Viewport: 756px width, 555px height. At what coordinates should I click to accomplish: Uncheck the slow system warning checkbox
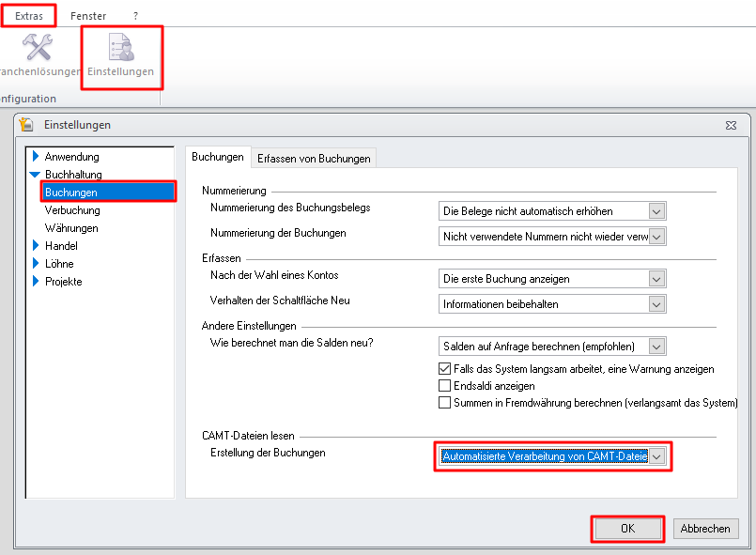[x=445, y=369]
